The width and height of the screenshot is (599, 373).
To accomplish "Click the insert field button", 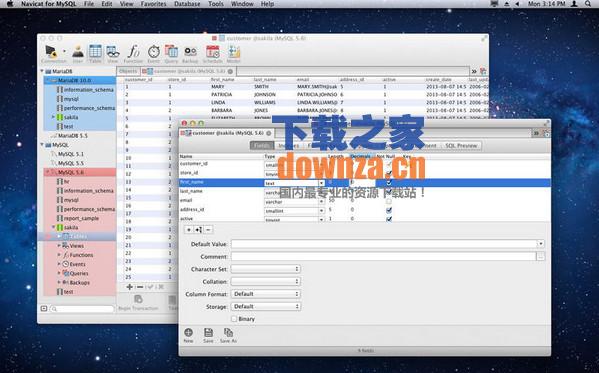I will tap(198, 230).
